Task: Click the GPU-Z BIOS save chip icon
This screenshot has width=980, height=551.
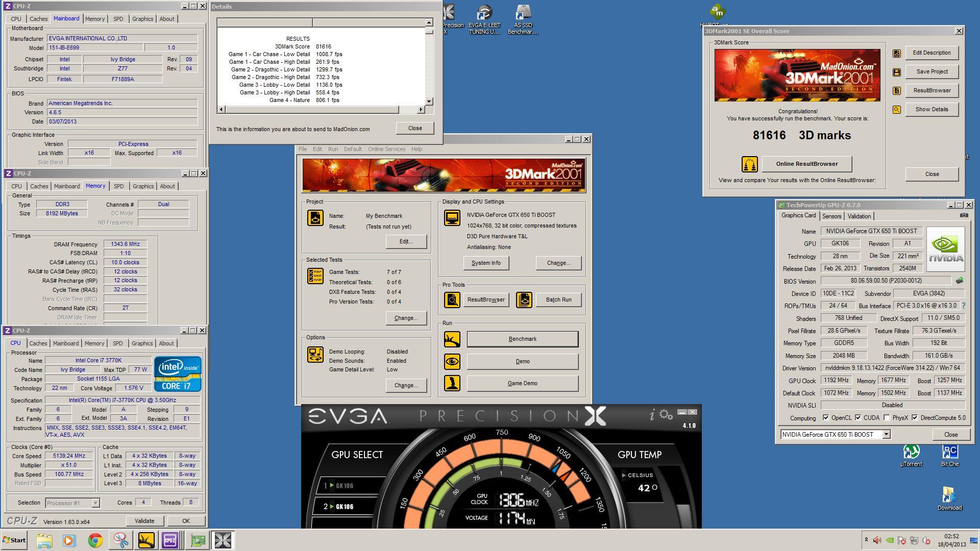Action: [x=960, y=281]
